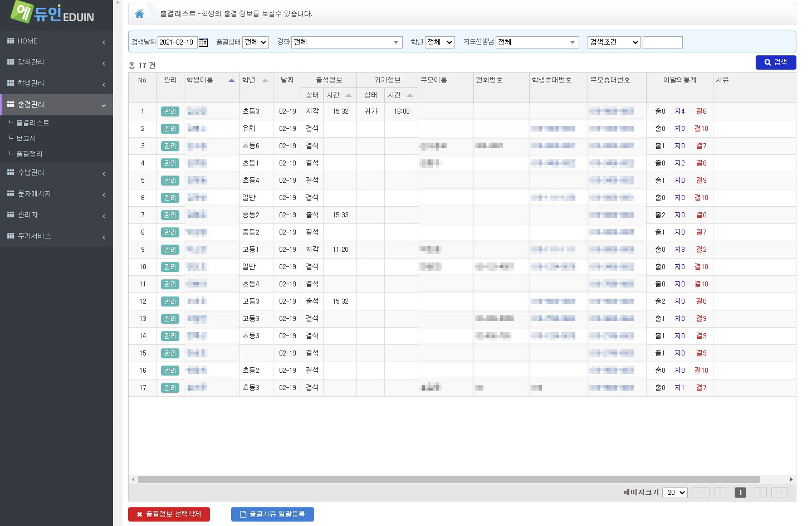Open 검색조건 dropdown
The height and width of the screenshot is (526, 812).
pos(614,42)
